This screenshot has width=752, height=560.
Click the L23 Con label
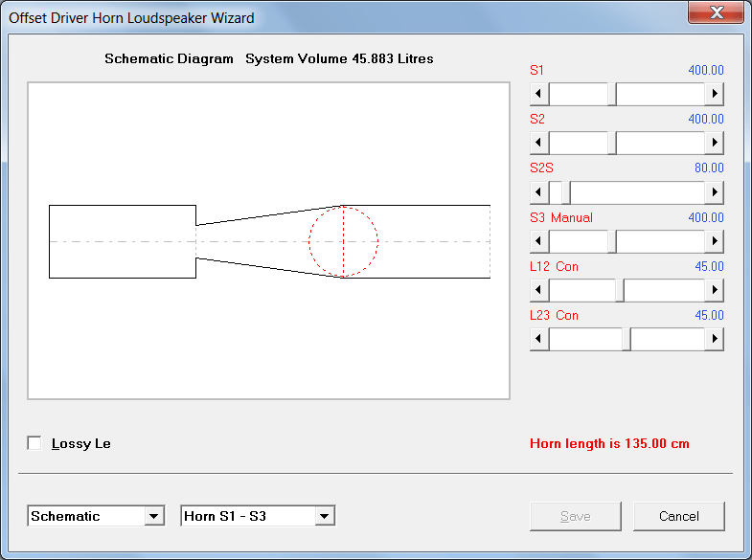[554, 315]
